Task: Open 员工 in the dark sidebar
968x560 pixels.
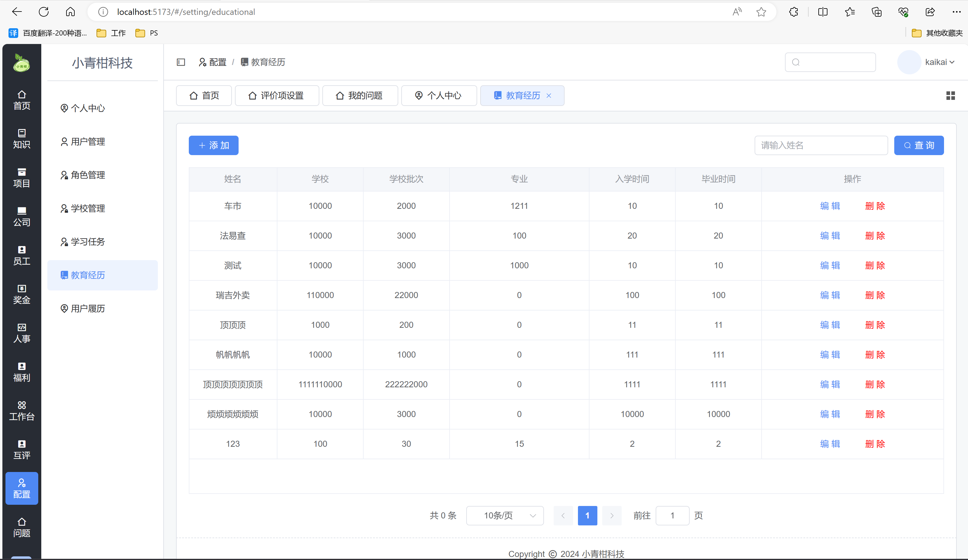Action: pyautogui.click(x=22, y=256)
